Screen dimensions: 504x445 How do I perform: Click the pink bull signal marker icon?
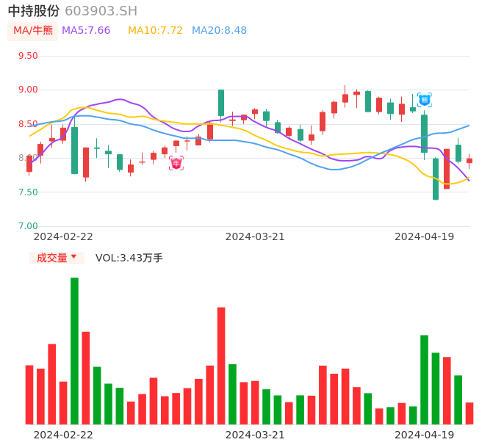tap(176, 163)
